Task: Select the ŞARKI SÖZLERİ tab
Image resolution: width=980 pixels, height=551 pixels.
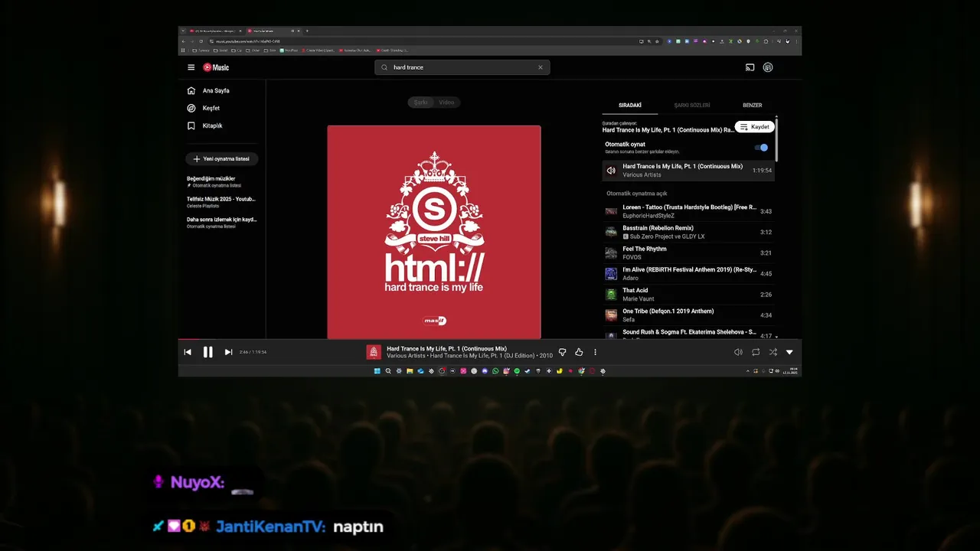Action: coord(692,105)
